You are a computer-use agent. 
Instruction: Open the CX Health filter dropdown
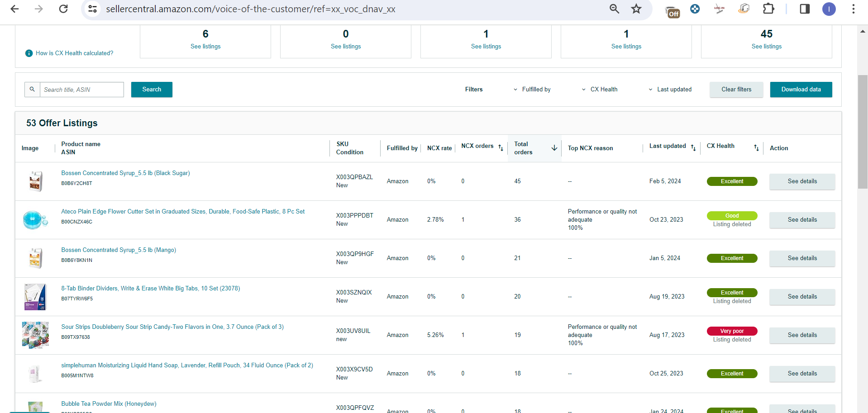pyautogui.click(x=599, y=90)
